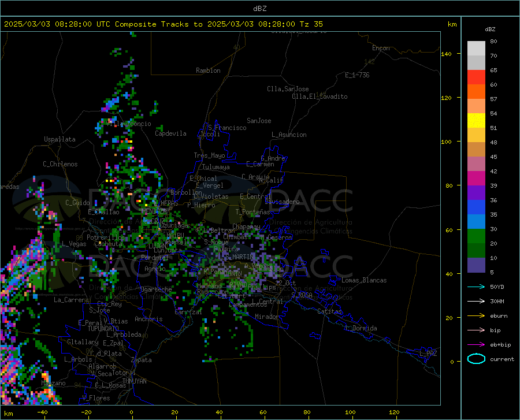The image size is (520, 420).
Task: Click the TUPUNGATO map label
Action: pyautogui.click(x=103, y=329)
